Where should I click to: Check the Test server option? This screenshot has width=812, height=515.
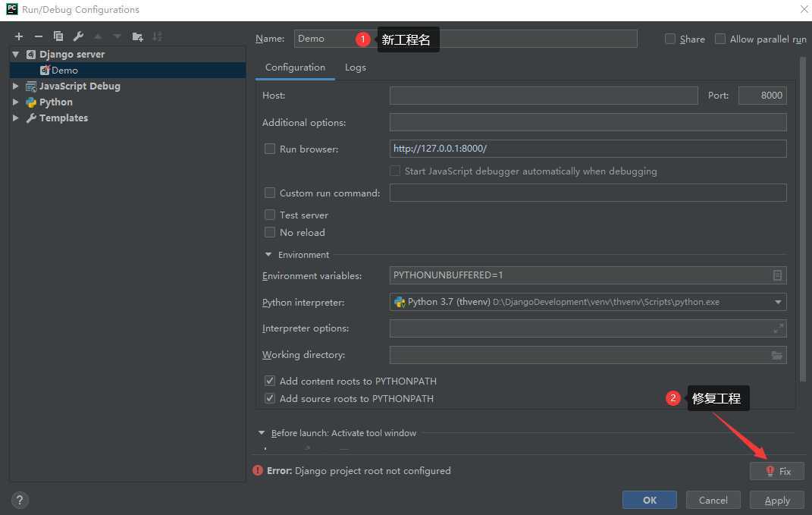click(x=270, y=215)
